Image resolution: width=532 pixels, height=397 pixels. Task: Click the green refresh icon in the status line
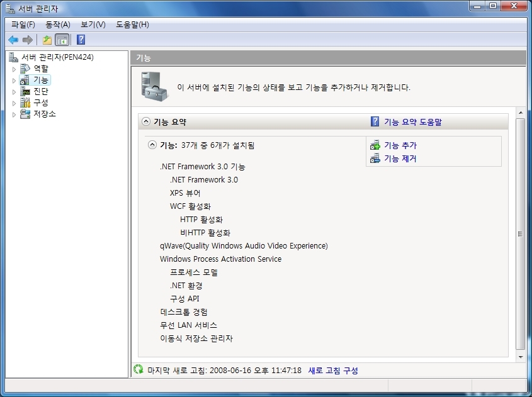pyautogui.click(x=139, y=369)
